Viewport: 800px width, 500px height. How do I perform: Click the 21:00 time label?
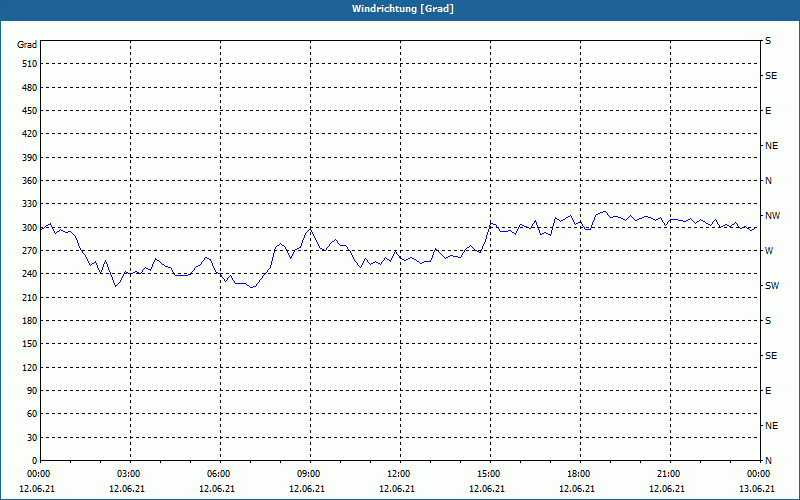point(669,474)
